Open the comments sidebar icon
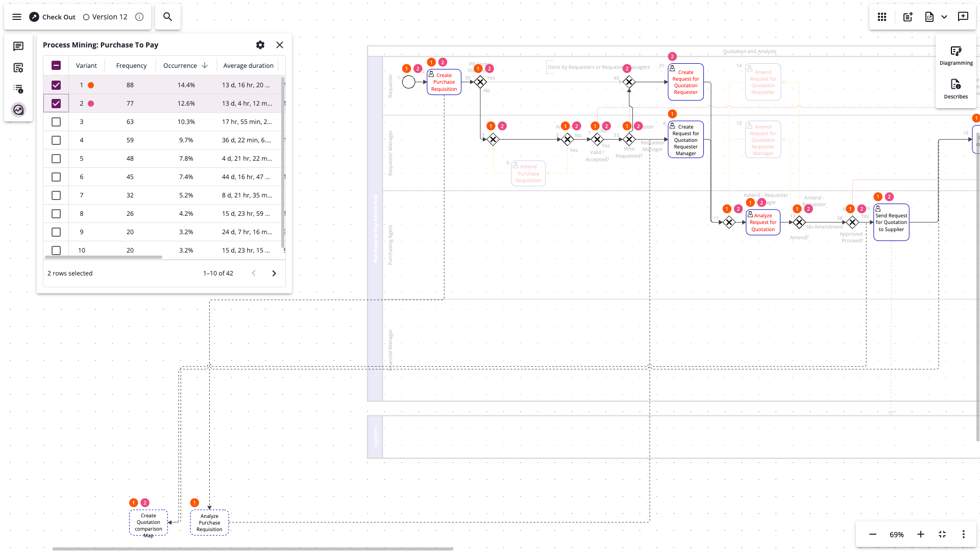The width and height of the screenshot is (980, 551). pos(18,46)
